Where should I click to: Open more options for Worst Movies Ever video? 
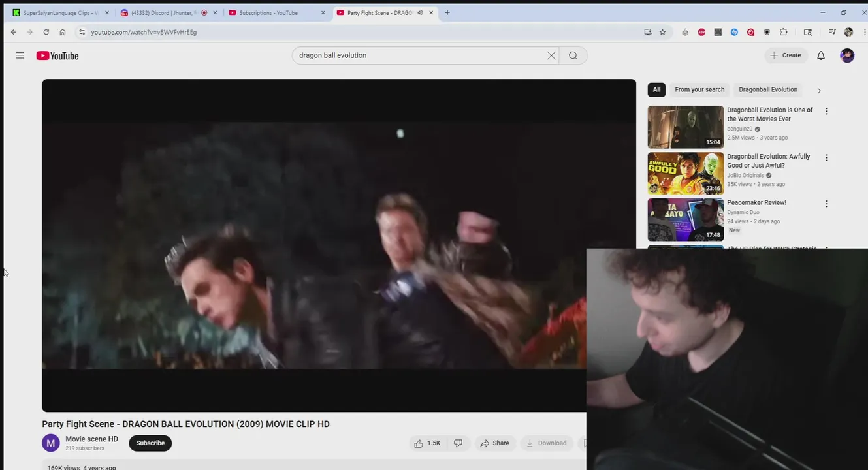pyautogui.click(x=826, y=111)
